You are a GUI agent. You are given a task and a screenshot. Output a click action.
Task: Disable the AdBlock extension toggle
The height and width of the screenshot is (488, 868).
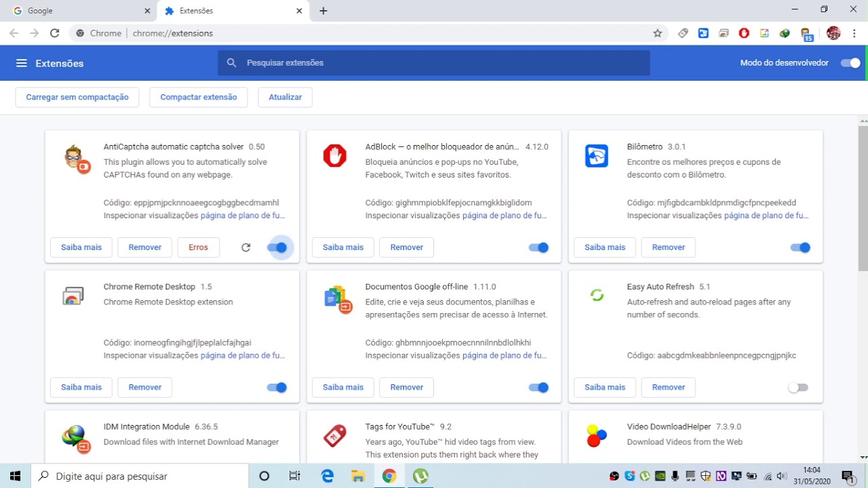(539, 247)
